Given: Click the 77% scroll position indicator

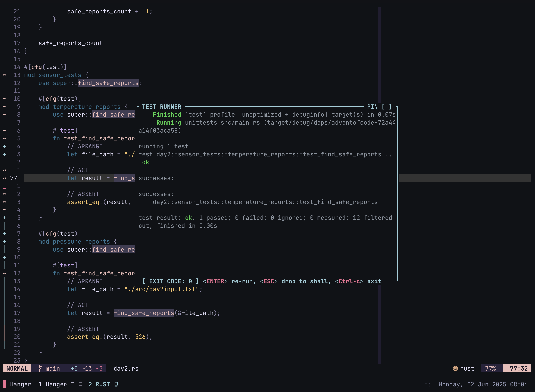Looking at the screenshot, I should 490,368.
